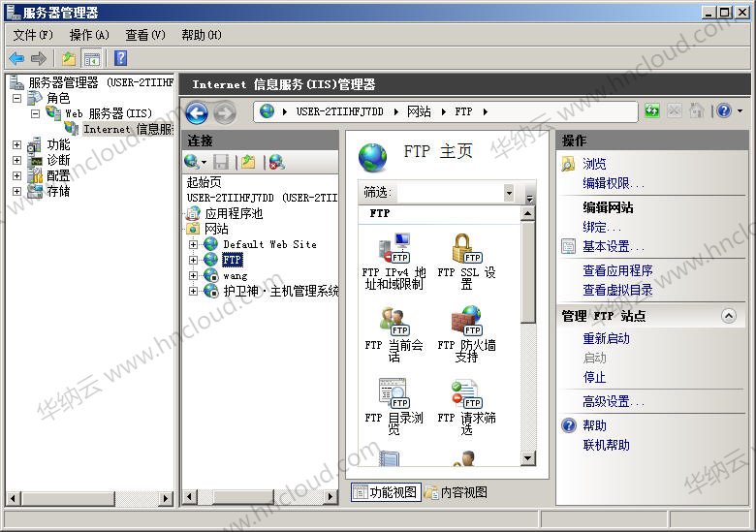Click the feature list scroll down arrow

pyautogui.click(x=528, y=458)
